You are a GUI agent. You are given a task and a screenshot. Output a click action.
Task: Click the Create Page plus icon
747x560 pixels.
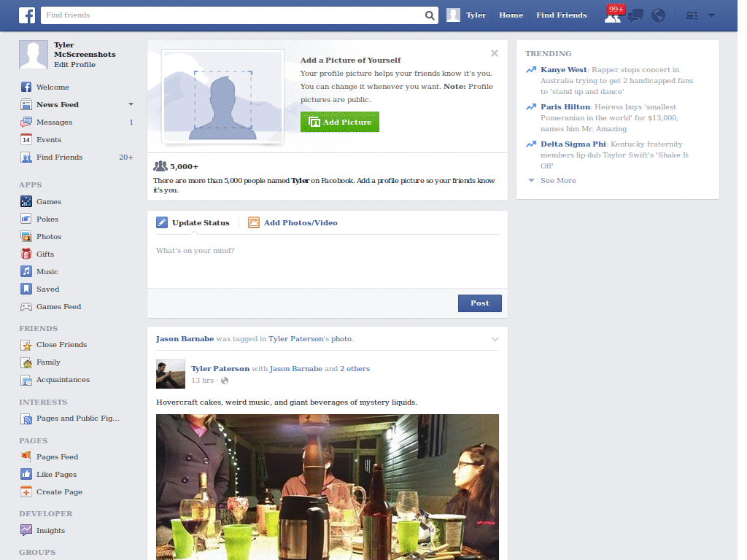click(x=26, y=492)
